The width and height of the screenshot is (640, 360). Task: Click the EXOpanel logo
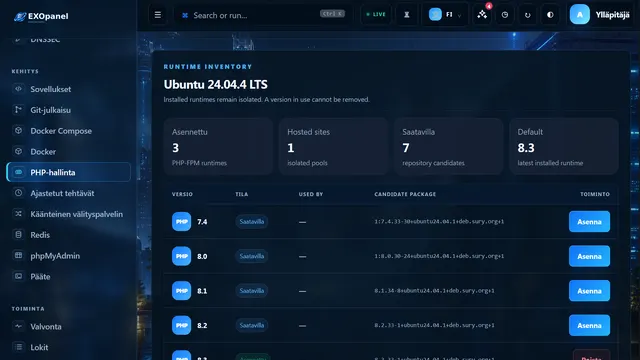41,16
